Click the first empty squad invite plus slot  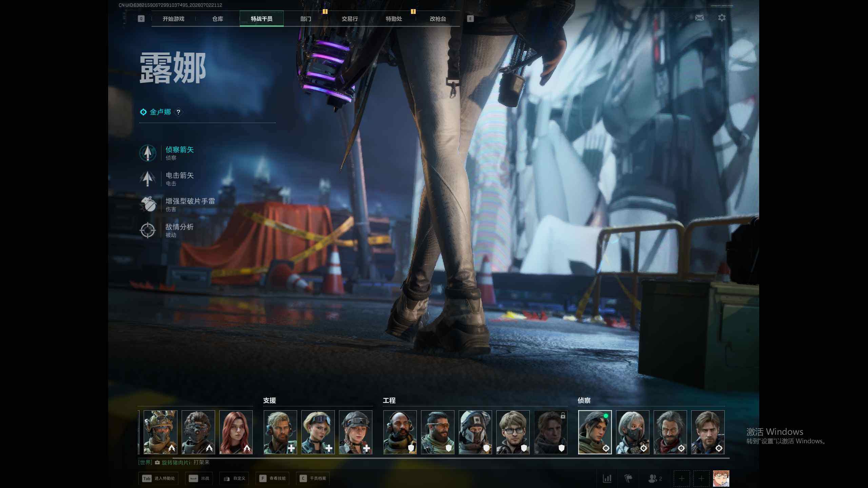pyautogui.click(x=682, y=479)
